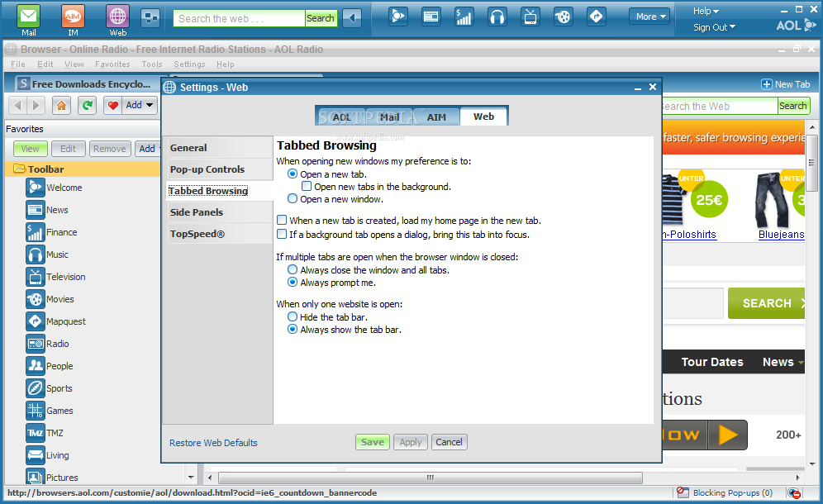Enable 'Open new tabs in the background'
The image size is (823, 504).
point(307,187)
